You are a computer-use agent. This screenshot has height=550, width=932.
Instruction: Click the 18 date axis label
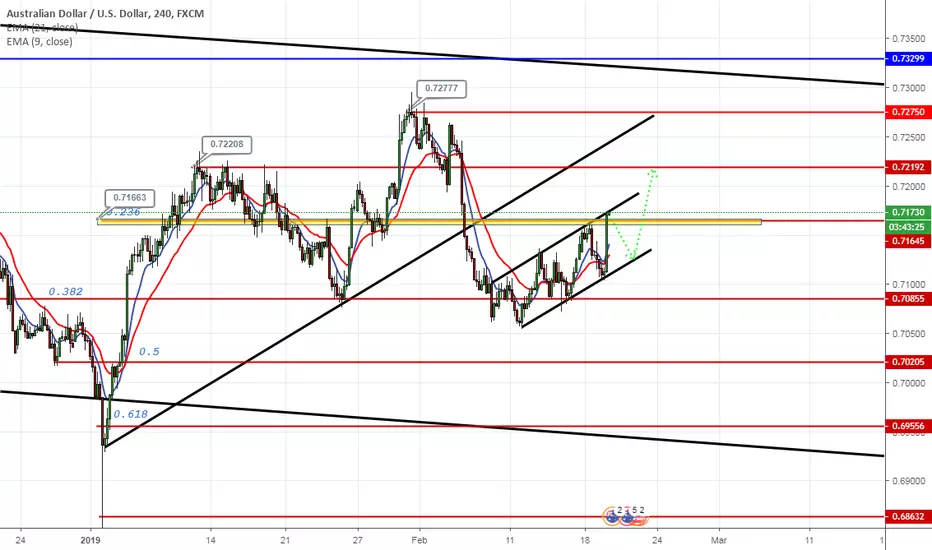tap(585, 540)
